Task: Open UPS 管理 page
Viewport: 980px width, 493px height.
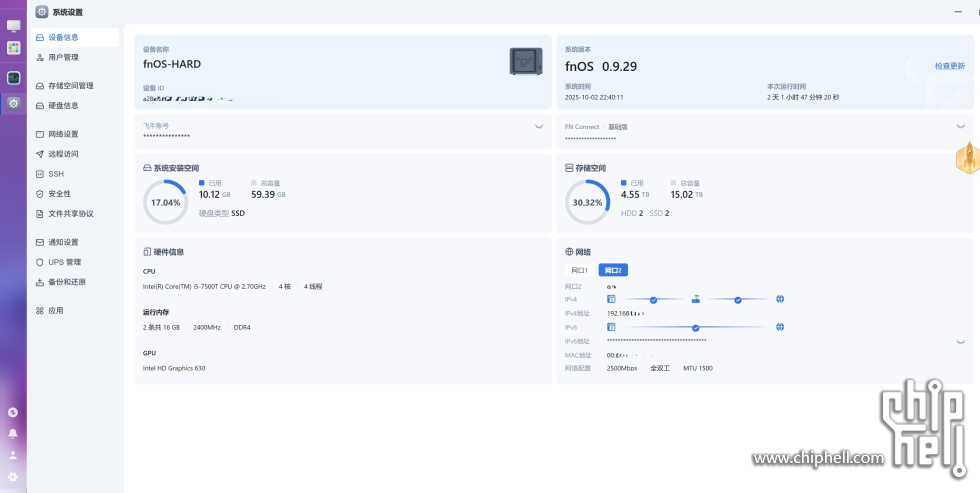Action: coord(75,262)
